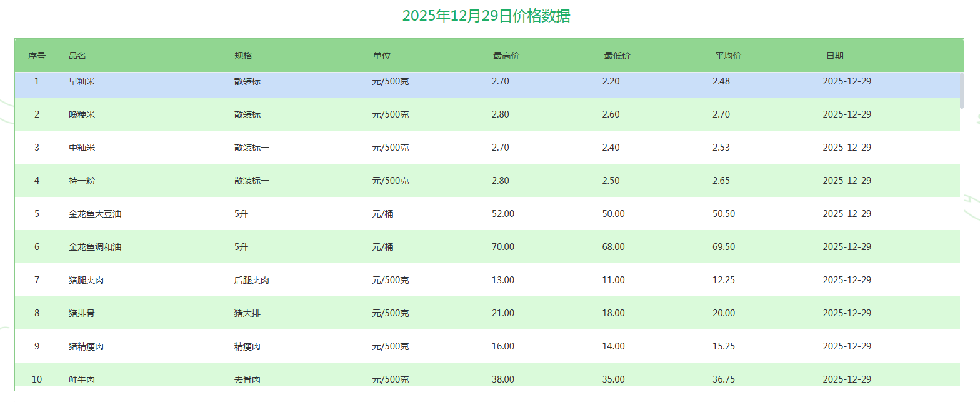Select the 早籼米 product name cell
This screenshot has height=407, width=980.
point(82,81)
